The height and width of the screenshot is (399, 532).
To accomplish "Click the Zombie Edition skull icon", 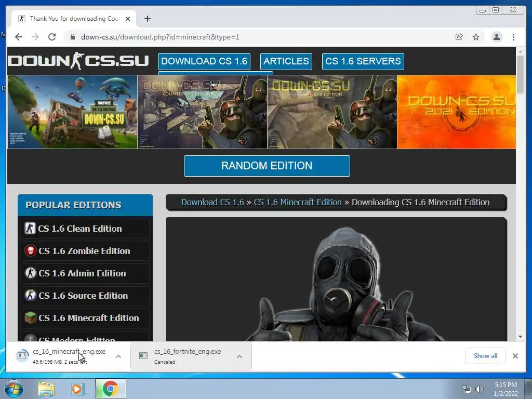I will click(31, 251).
